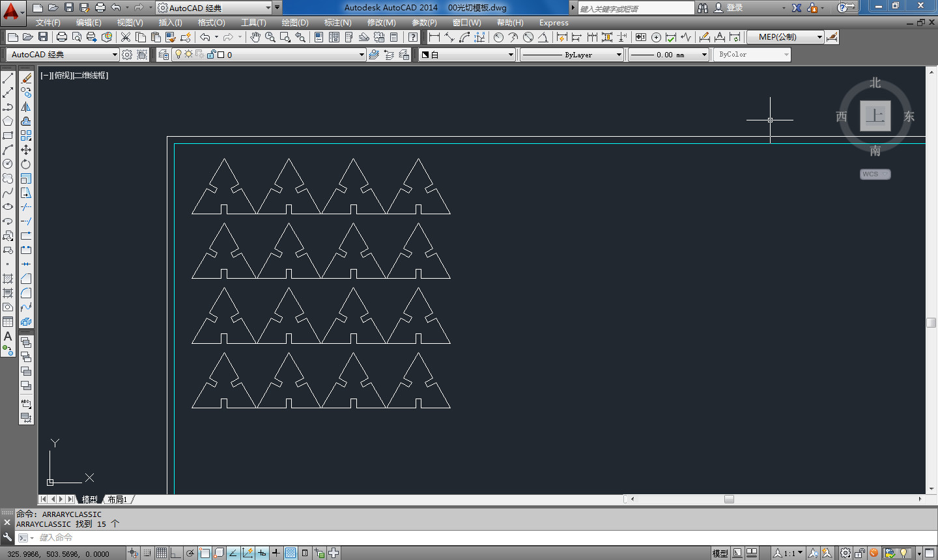Toggle Polar tracking in status bar
The image size is (938, 560).
coord(190,553)
